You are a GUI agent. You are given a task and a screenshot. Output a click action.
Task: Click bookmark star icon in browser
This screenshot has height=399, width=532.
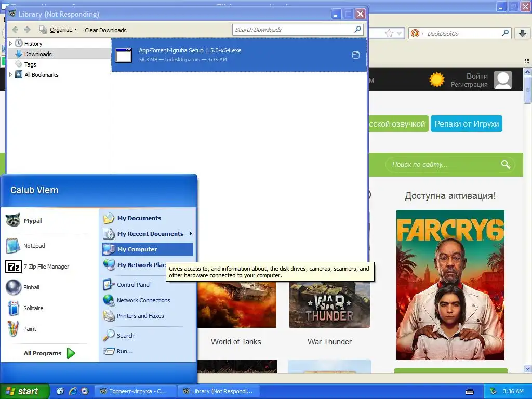pyautogui.click(x=389, y=33)
